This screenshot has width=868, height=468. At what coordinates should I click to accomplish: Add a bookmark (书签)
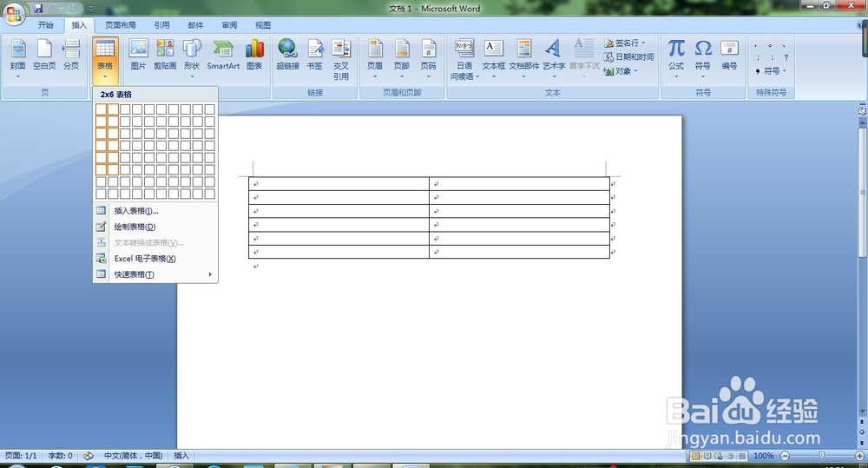(314, 56)
